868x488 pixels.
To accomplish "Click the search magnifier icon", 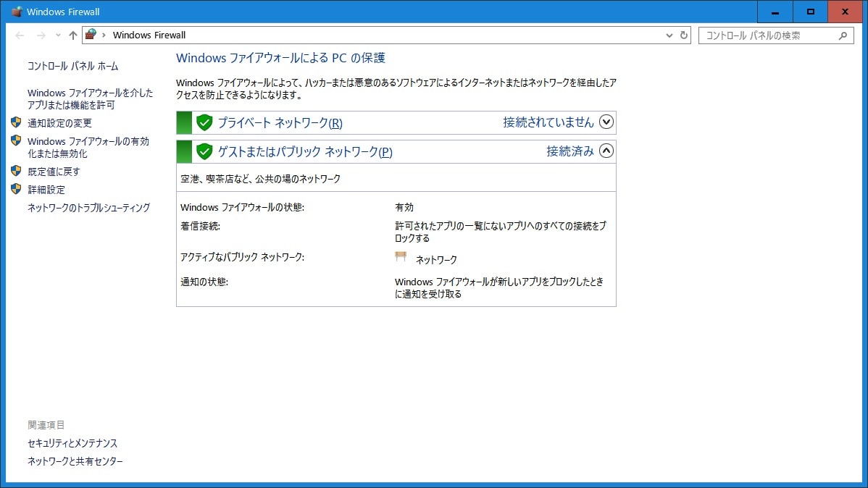I will [x=843, y=35].
